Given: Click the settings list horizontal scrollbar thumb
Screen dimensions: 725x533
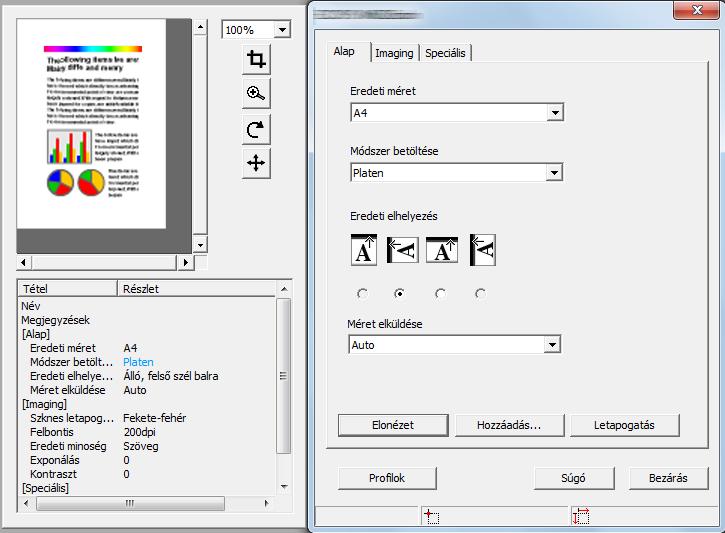Looking at the screenshot, I should pyautogui.click(x=130, y=503).
